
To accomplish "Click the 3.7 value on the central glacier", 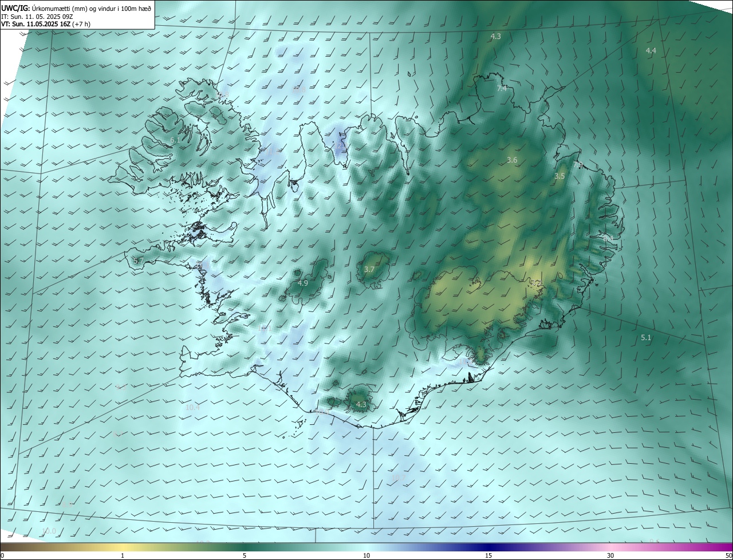I will click(x=369, y=270).
